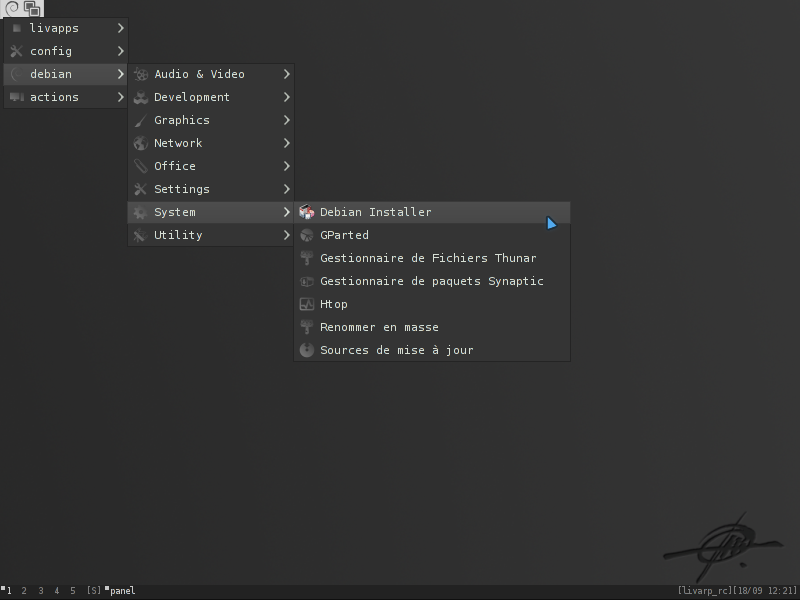Expand the Settings submenu arrow
The height and width of the screenshot is (600, 800).
click(287, 189)
